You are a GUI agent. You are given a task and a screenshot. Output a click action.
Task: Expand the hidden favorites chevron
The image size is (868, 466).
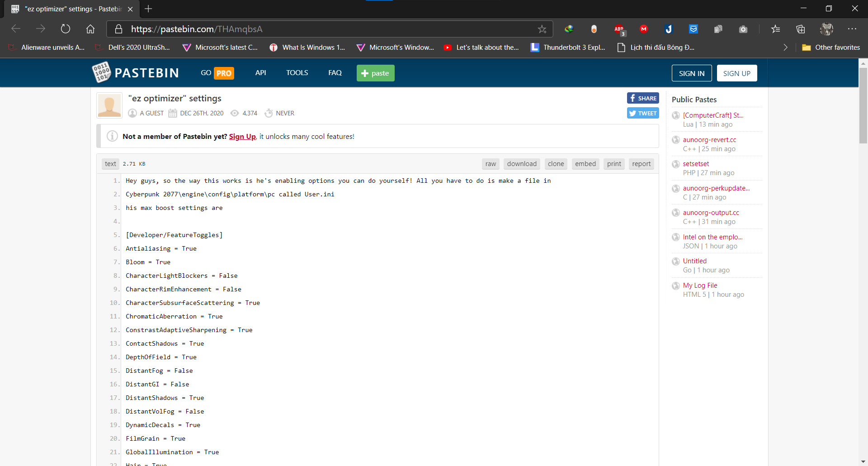(x=786, y=47)
